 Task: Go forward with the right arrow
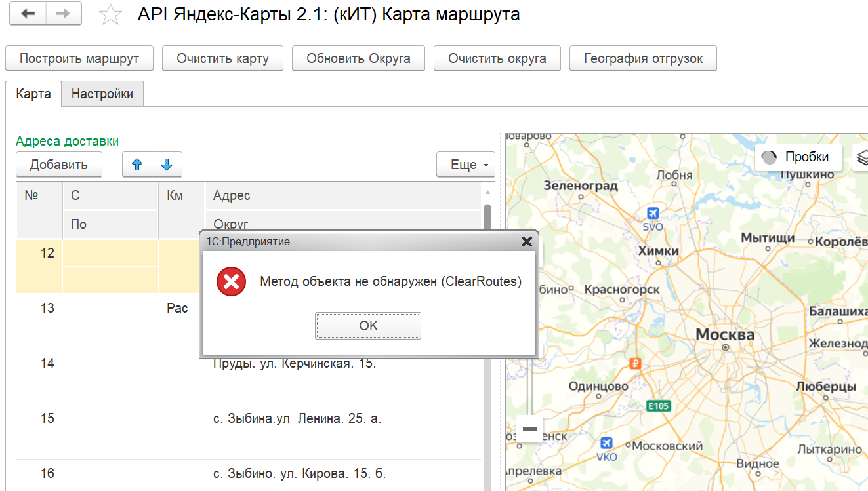[64, 14]
